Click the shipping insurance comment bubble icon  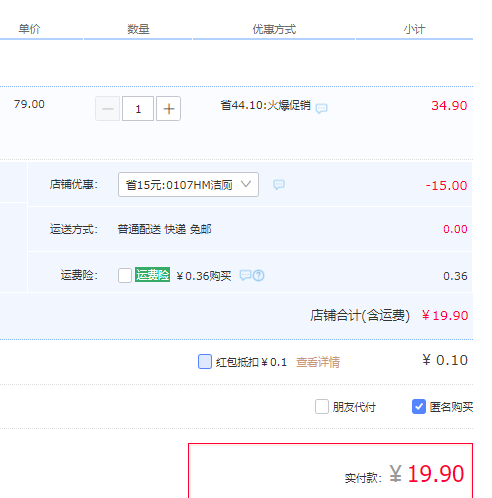point(245,275)
